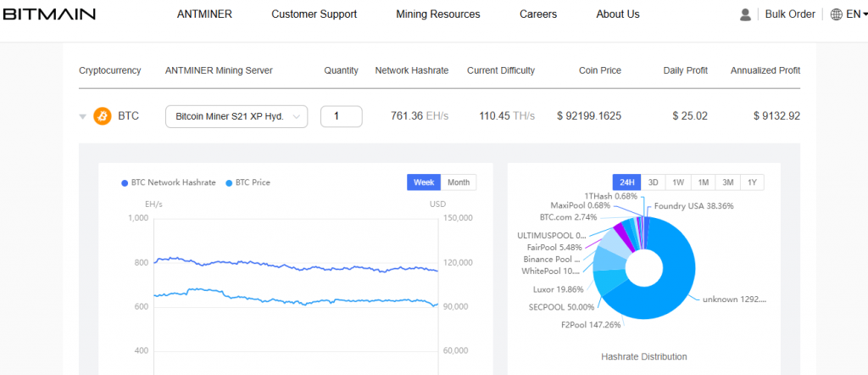Click the BITMAIN logo
This screenshot has width=868, height=375.
(x=48, y=14)
